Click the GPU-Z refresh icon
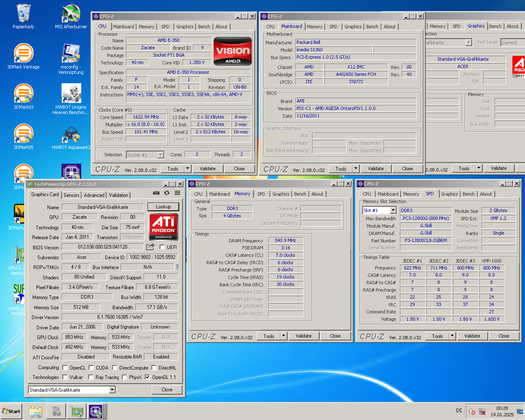This screenshot has width=525, height=420. coord(167,193)
